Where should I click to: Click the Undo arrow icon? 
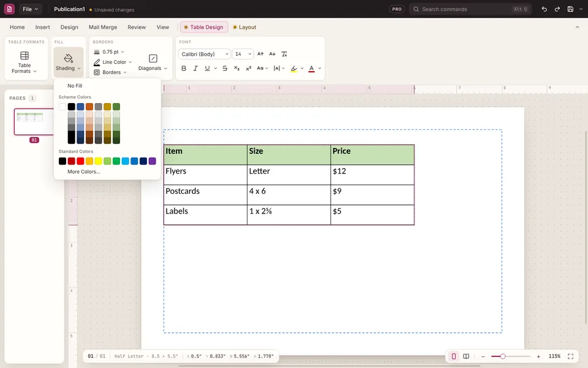pyautogui.click(x=544, y=9)
